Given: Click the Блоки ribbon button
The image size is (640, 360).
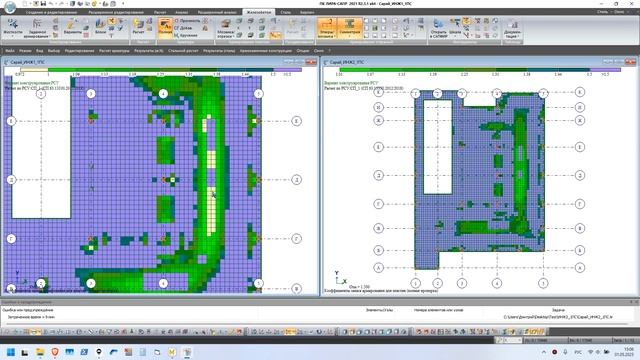Looking at the screenshot, I should (100, 27).
